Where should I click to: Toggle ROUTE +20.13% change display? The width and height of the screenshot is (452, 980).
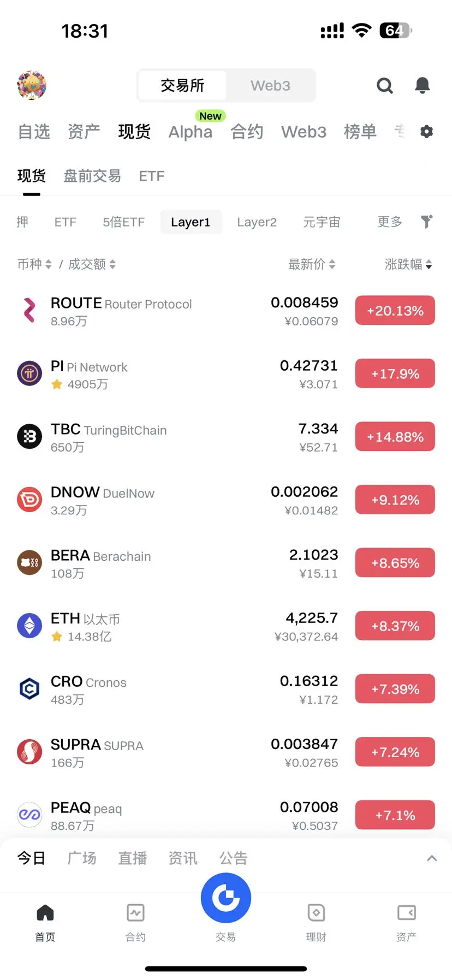point(395,311)
